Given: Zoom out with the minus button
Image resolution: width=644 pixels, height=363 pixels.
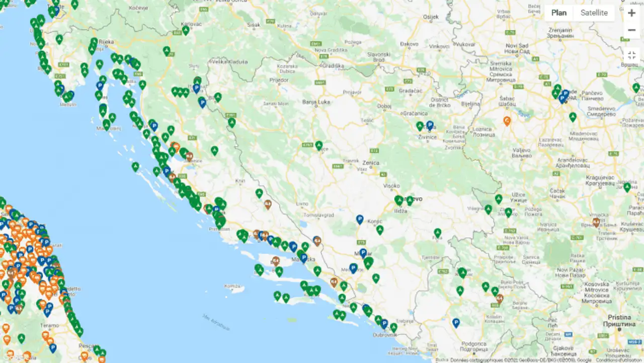Looking at the screenshot, I should (x=632, y=30).
